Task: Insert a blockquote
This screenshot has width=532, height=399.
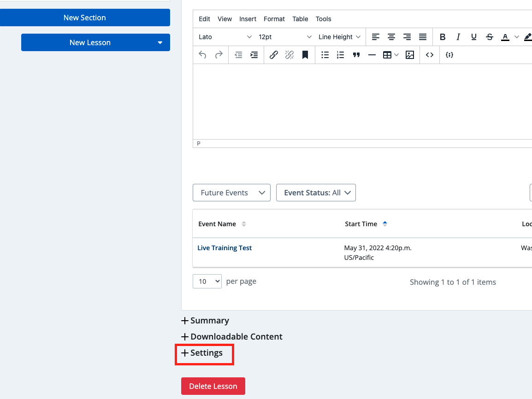Action: click(x=356, y=55)
